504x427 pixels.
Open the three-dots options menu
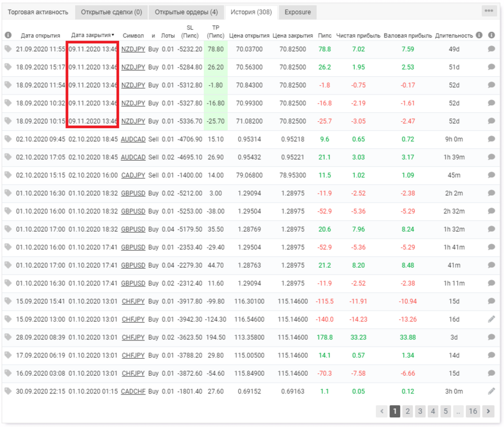[489, 11]
